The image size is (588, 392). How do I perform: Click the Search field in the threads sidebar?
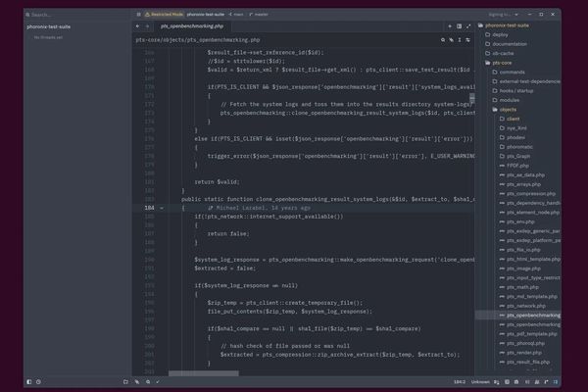(76, 15)
